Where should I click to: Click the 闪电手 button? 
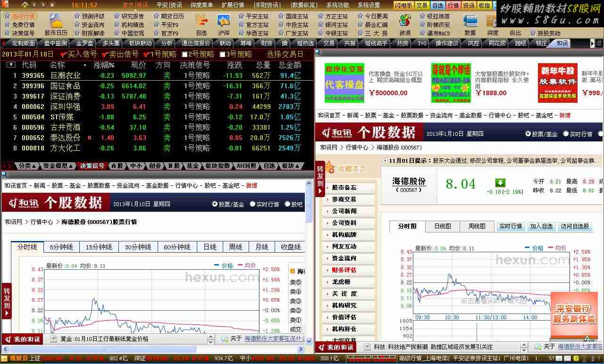coord(403,5)
